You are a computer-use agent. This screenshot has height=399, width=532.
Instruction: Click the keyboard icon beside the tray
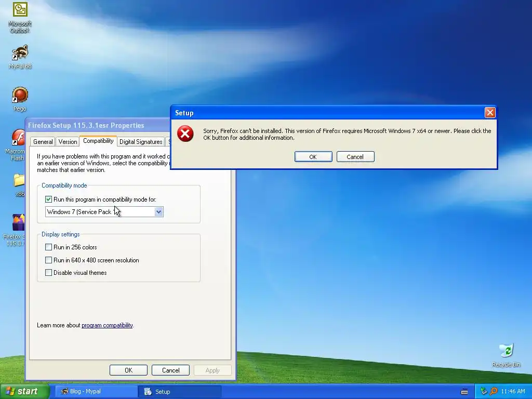pos(464,392)
